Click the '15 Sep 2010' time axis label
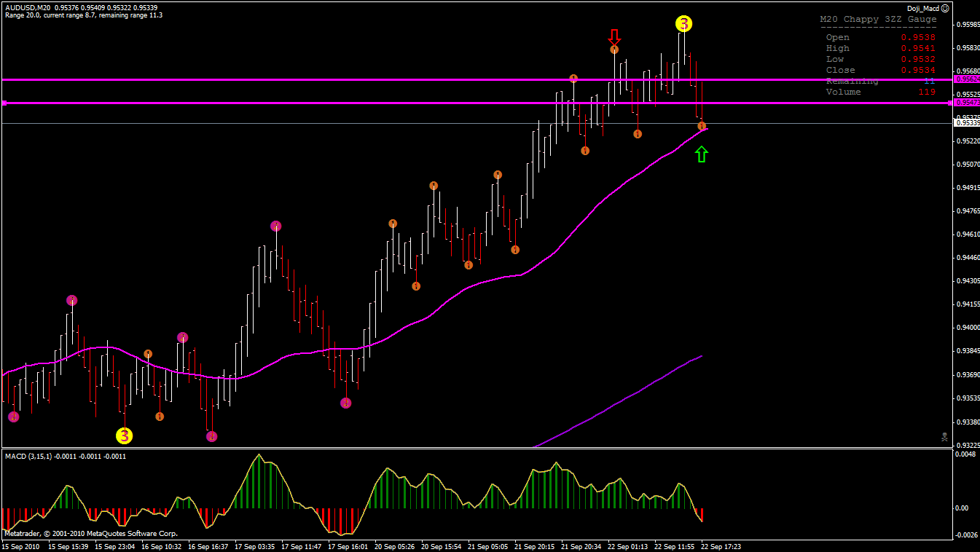The width and height of the screenshot is (980, 552). [x=20, y=546]
